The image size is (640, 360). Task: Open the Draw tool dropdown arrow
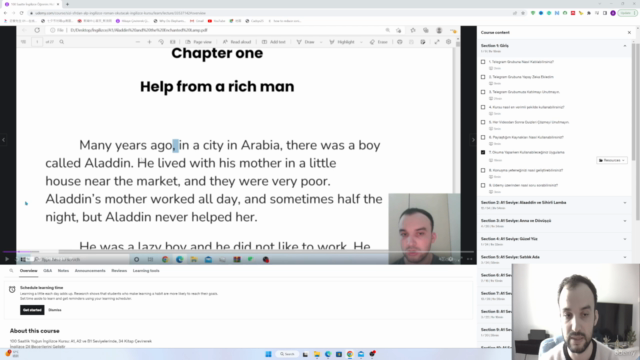coord(321,42)
